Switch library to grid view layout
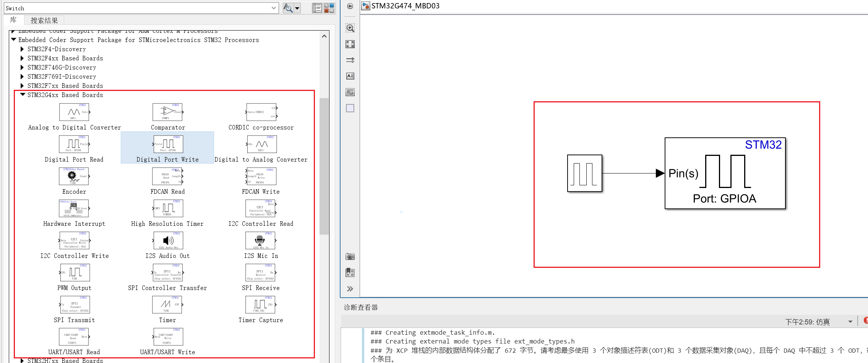Image resolution: width=868 pixels, height=363 pixels. (x=329, y=8)
